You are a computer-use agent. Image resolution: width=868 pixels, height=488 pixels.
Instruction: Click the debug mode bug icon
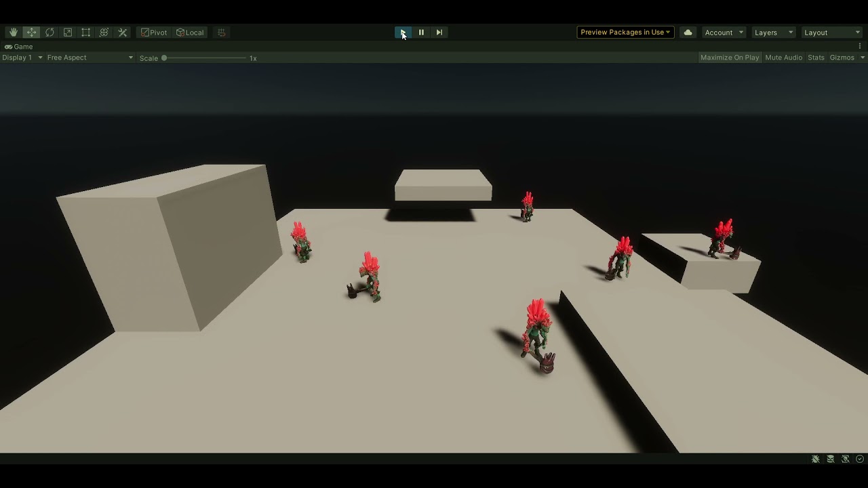[x=816, y=459]
